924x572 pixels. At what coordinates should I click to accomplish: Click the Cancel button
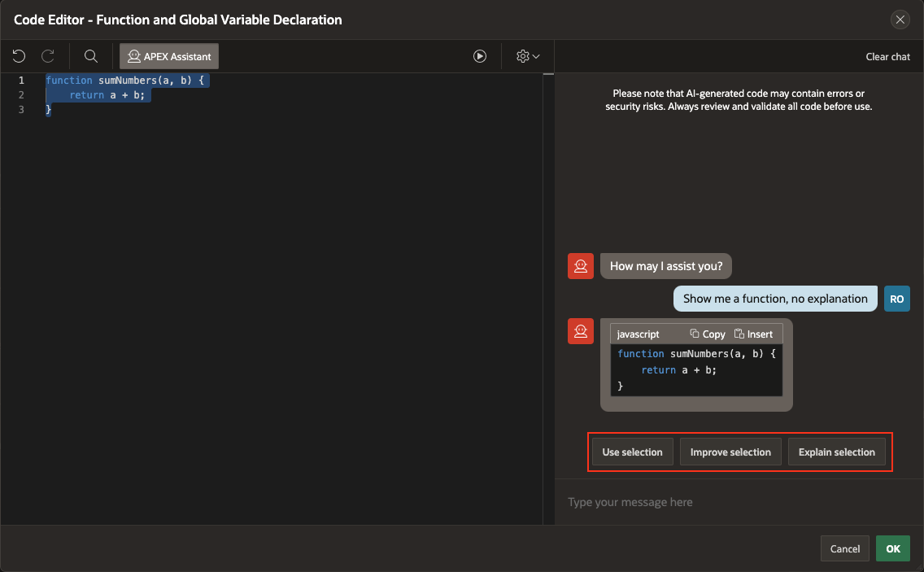[x=844, y=548]
